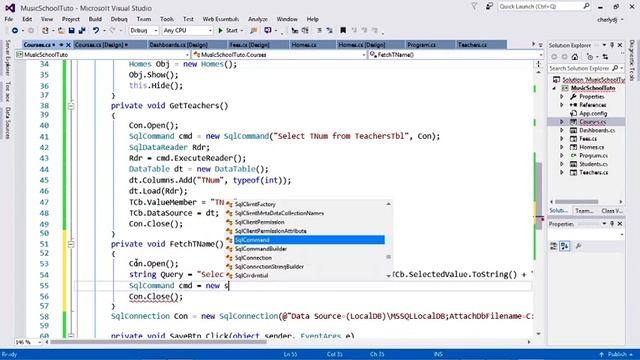Undo the last edit with the undo arrow

96,31
